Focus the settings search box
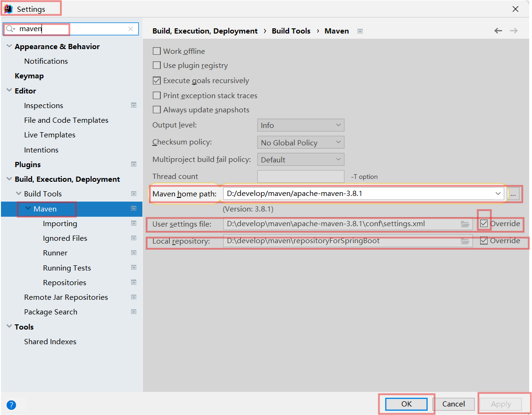532x415 pixels. (x=71, y=29)
